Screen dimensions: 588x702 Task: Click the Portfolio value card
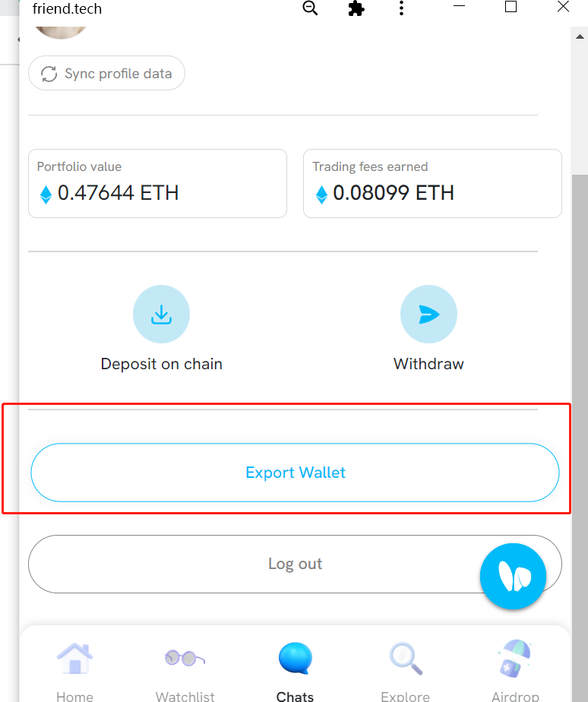click(x=157, y=184)
